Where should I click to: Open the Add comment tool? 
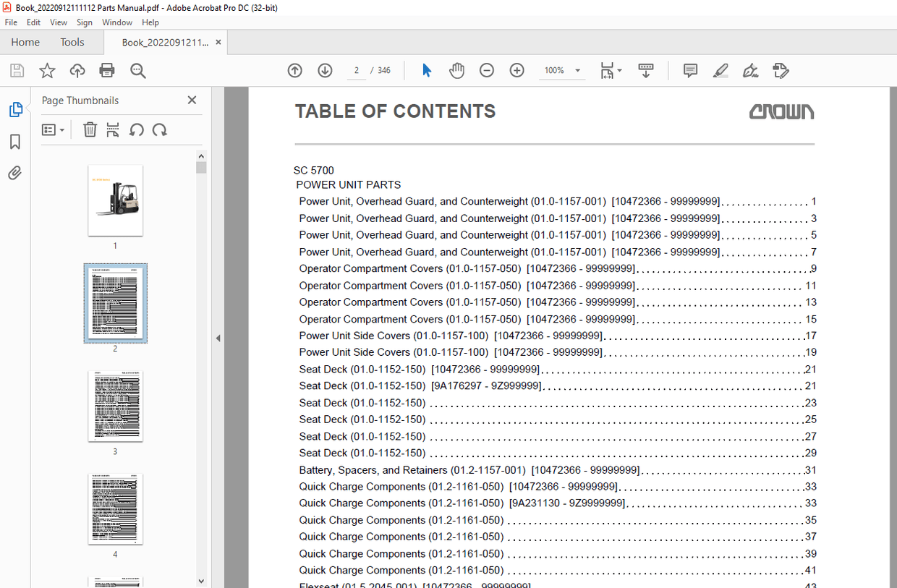690,70
